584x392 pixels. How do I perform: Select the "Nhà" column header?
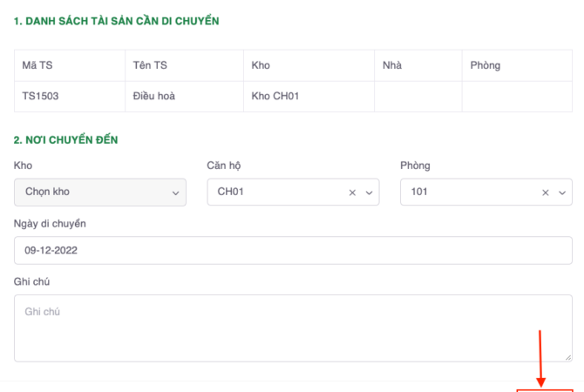[391, 65]
